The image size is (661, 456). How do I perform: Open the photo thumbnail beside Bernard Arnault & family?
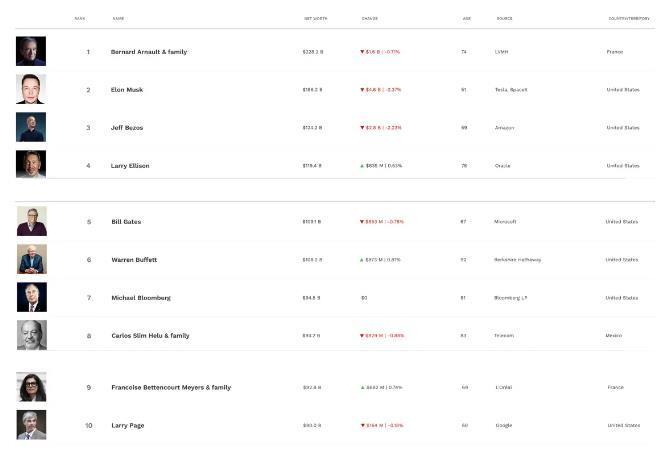pyautogui.click(x=31, y=52)
